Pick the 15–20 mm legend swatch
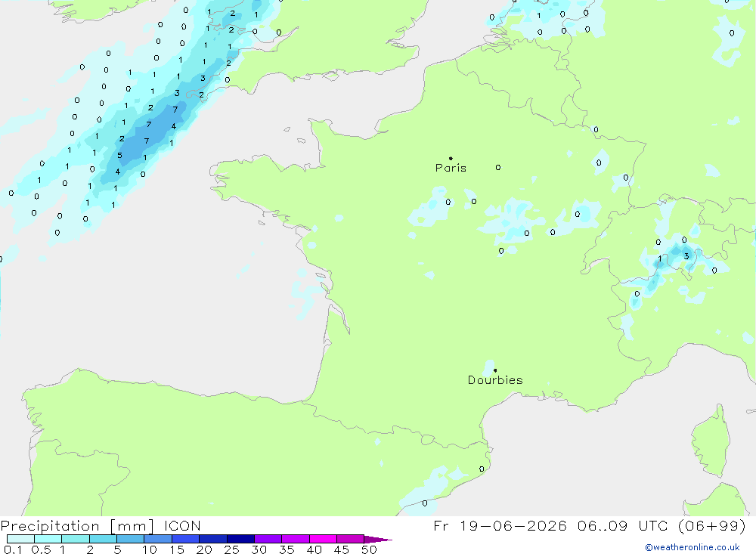The height and width of the screenshot is (554, 756). coord(186,539)
